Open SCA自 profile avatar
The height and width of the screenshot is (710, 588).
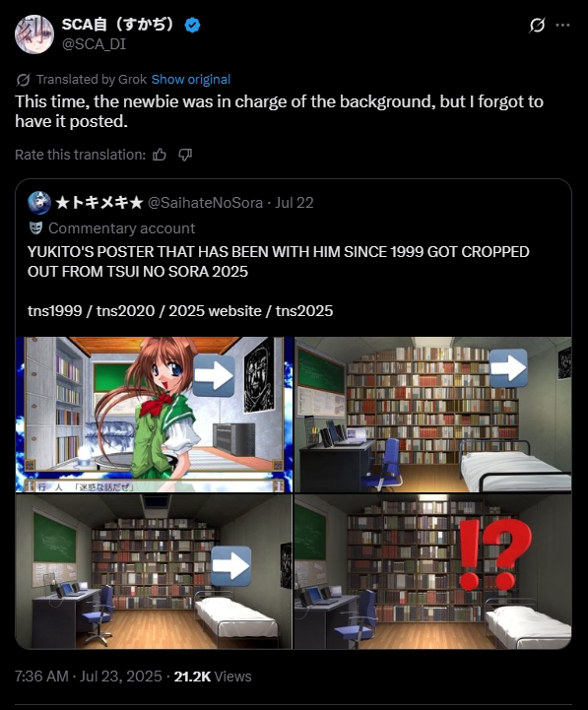point(33,33)
